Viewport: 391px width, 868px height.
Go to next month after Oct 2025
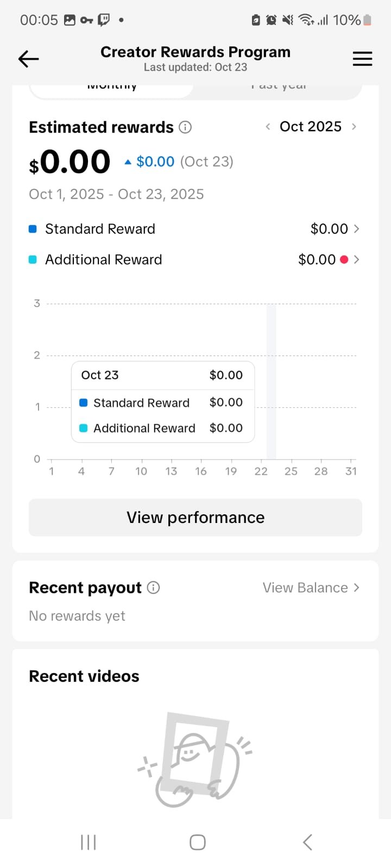pyautogui.click(x=354, y=127)
